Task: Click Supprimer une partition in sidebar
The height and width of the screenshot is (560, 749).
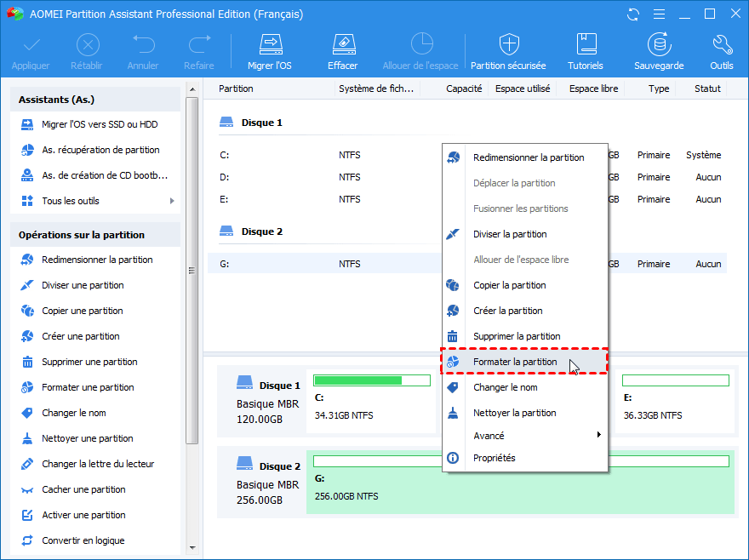Action: click(95, 363)
